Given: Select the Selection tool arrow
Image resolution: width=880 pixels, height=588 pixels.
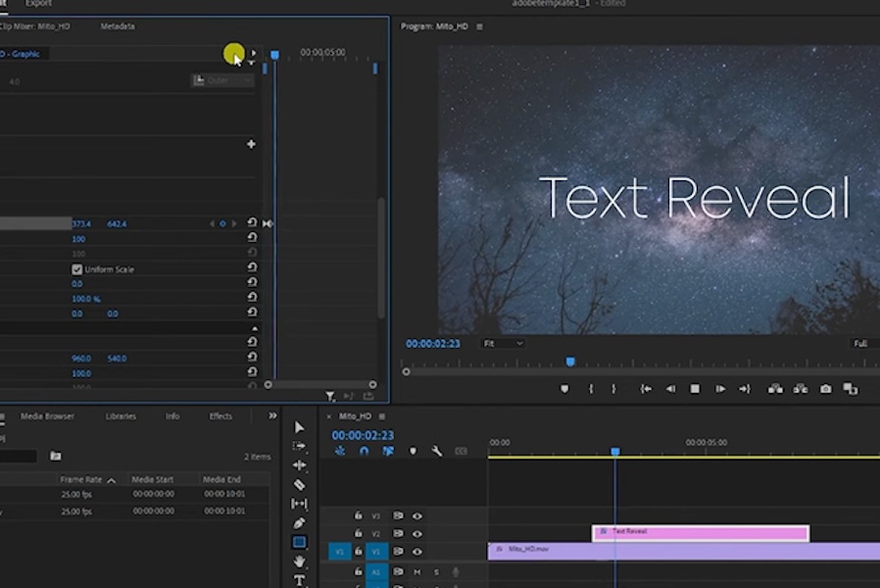Looking at the screenshot, I should (x=299, y=427).
